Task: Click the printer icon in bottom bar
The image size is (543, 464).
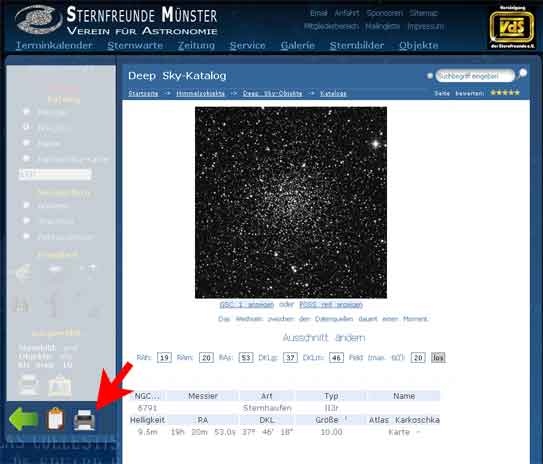Action: pos(84,419)
